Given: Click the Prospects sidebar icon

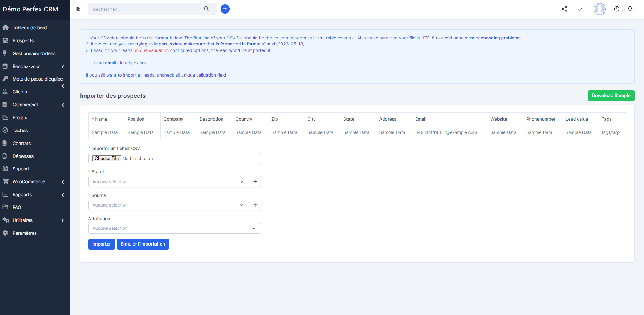Looking at the screenshot, I should click(5, 40).
